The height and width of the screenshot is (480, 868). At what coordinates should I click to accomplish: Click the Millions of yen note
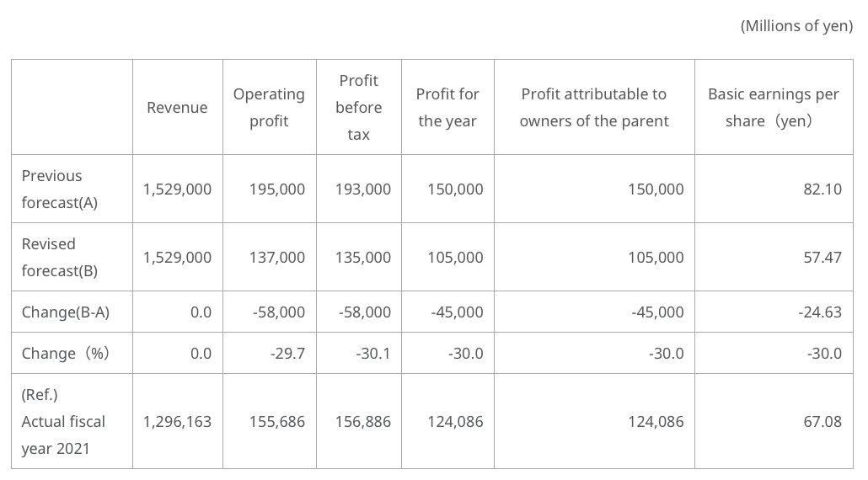click(x=796, y=26)
